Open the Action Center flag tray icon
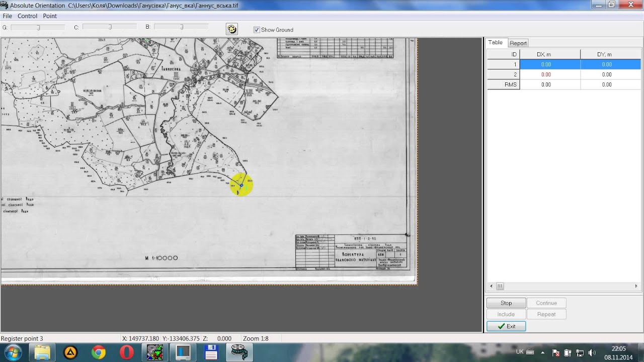The height and width of the screenshot is (362, 644). [556, 353]
